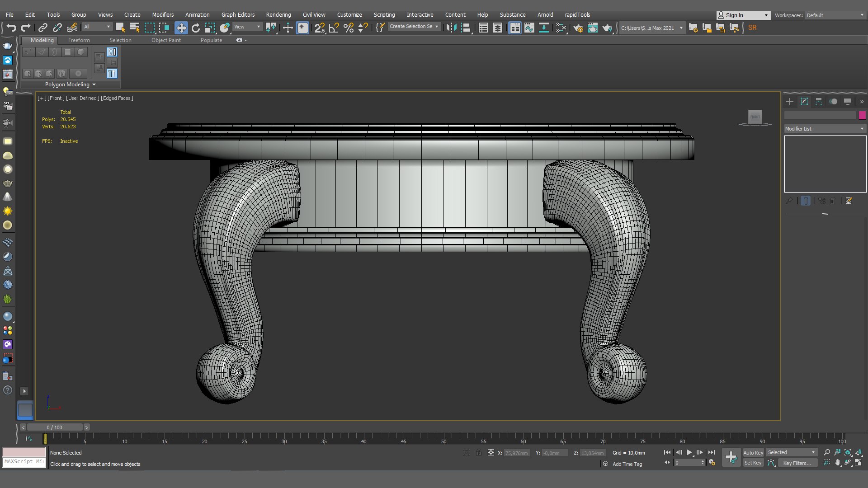868x488 pixels.
Task: Click the Play Animation button
Action: tap(689, 452)
